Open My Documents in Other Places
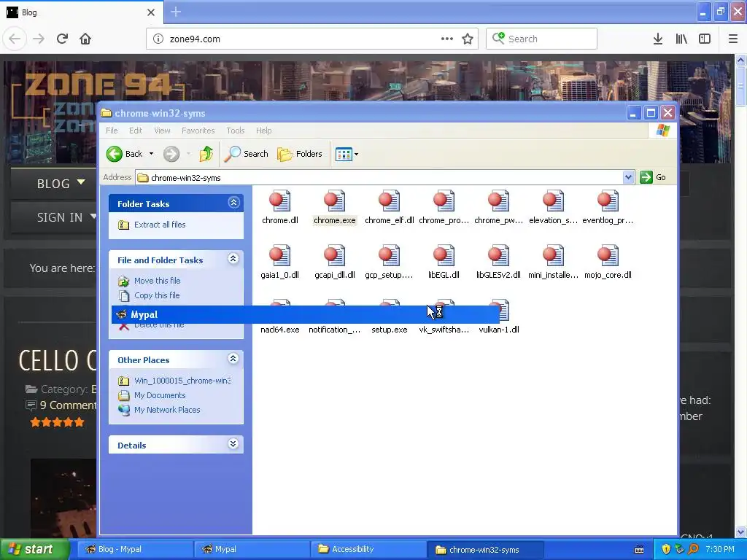 click(160, 395)
